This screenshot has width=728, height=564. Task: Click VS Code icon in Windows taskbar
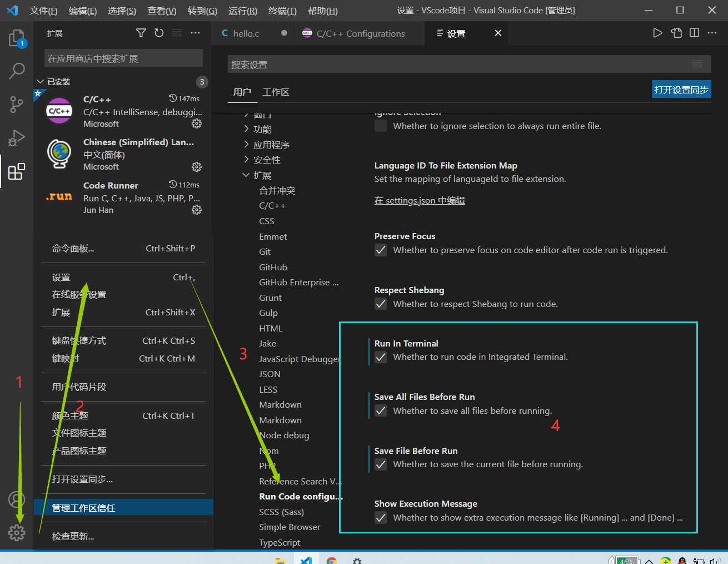(x=306, y=560)
